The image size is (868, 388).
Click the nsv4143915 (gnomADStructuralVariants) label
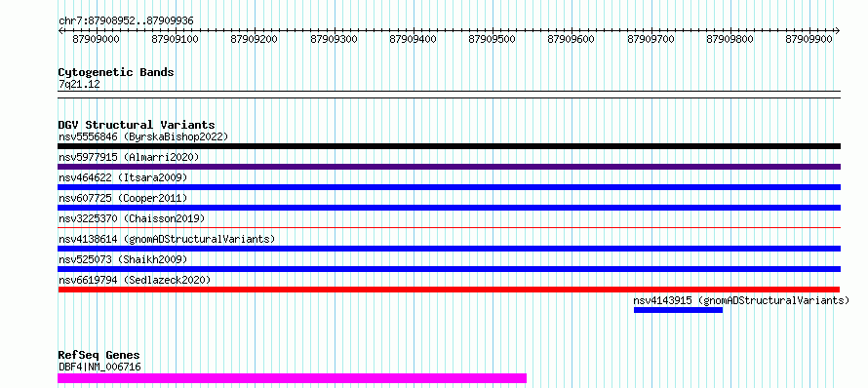coord(742,300)
